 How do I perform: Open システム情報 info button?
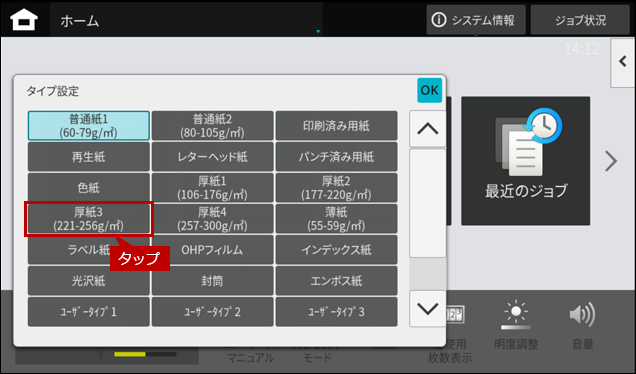[476, 20]
